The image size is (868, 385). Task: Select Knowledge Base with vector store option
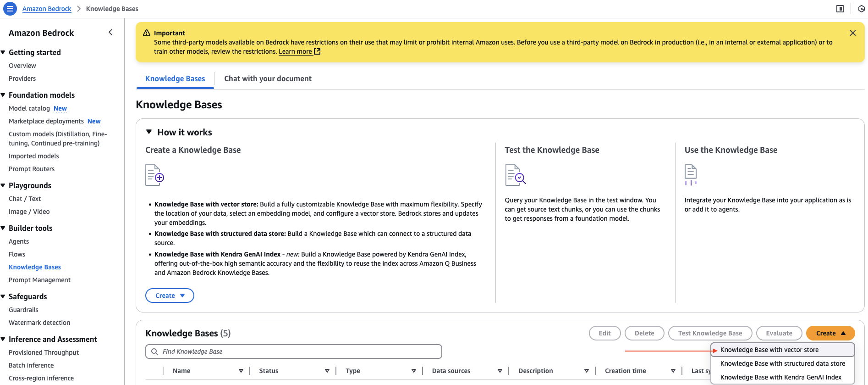[x=769, y=350]
